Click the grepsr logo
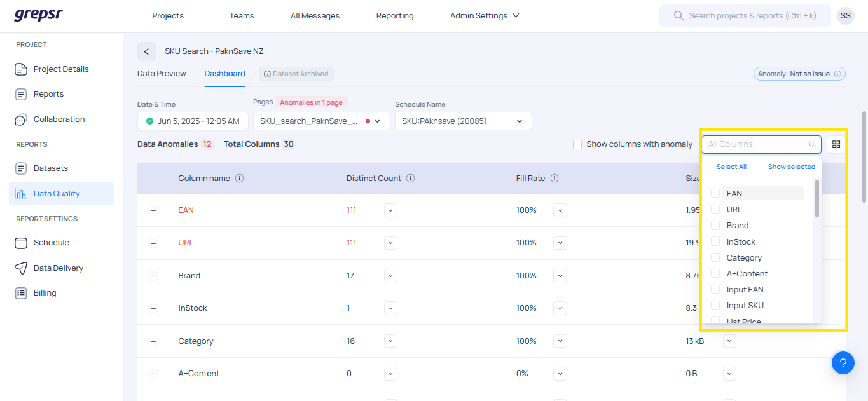868x401 pixels. click(x=39, y=15)
